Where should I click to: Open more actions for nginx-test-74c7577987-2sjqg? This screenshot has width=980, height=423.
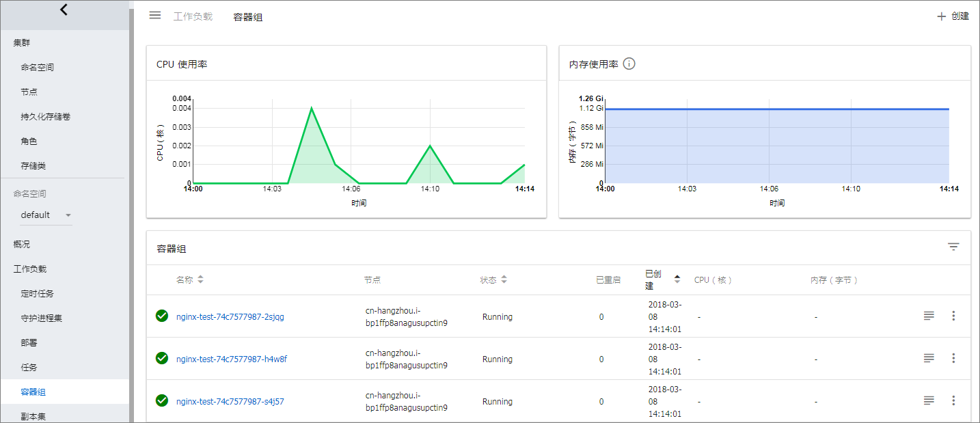click(953, 316)
